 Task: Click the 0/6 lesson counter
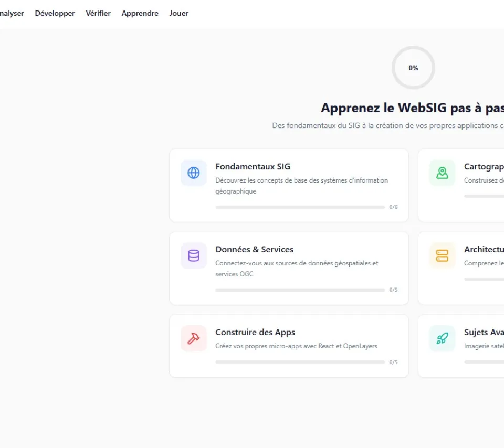[x=393, y=207]
